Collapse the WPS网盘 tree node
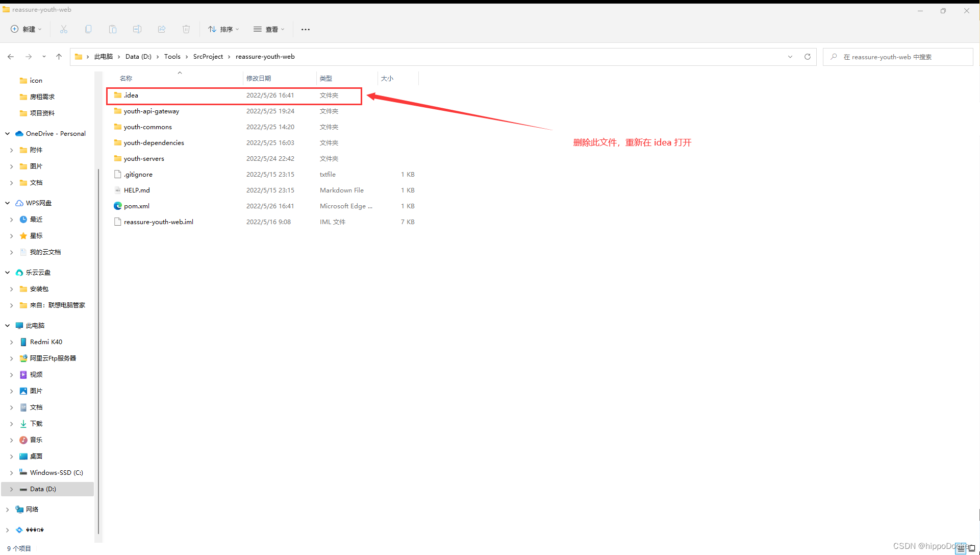The height and width of the screenshot is (555, 980). point(8,203)
